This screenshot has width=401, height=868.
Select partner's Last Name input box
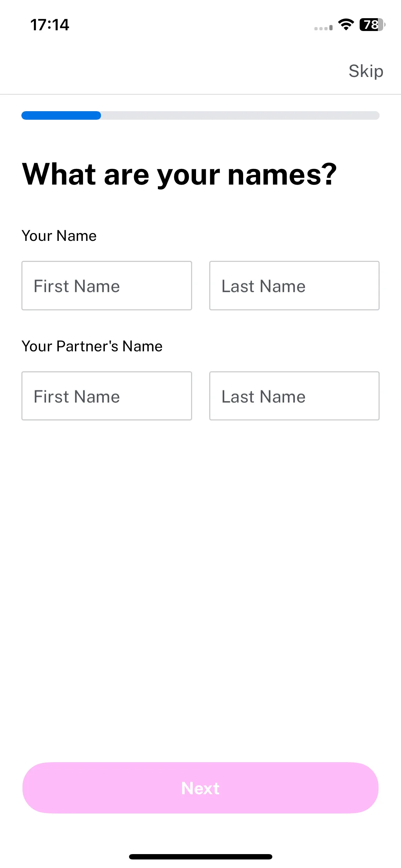[294, 396]
